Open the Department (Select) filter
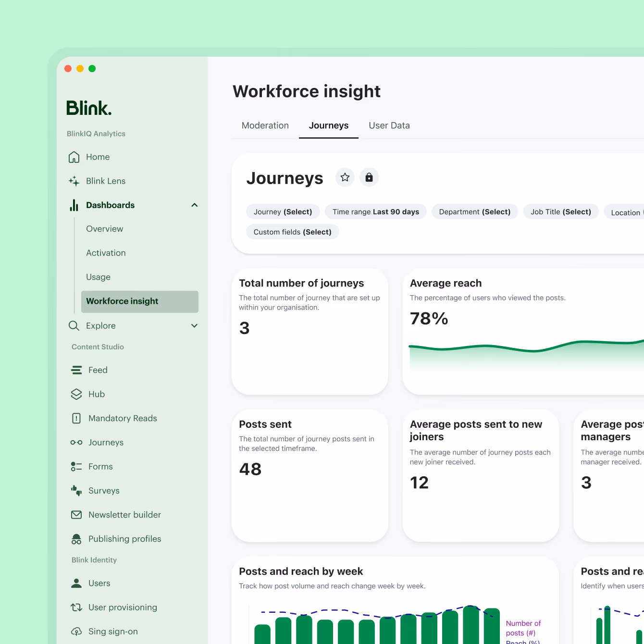This screenshot has width=644, height=644. 475,212
